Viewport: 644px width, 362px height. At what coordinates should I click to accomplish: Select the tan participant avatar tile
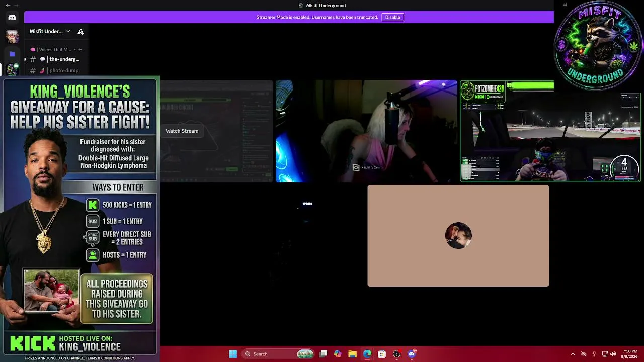[458, 235]
